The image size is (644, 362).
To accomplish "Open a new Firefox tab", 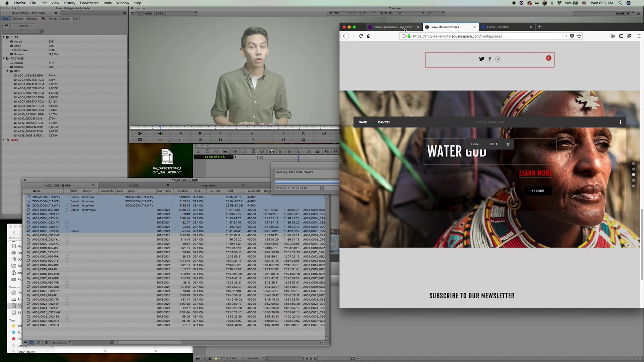I will coord(539,27).
